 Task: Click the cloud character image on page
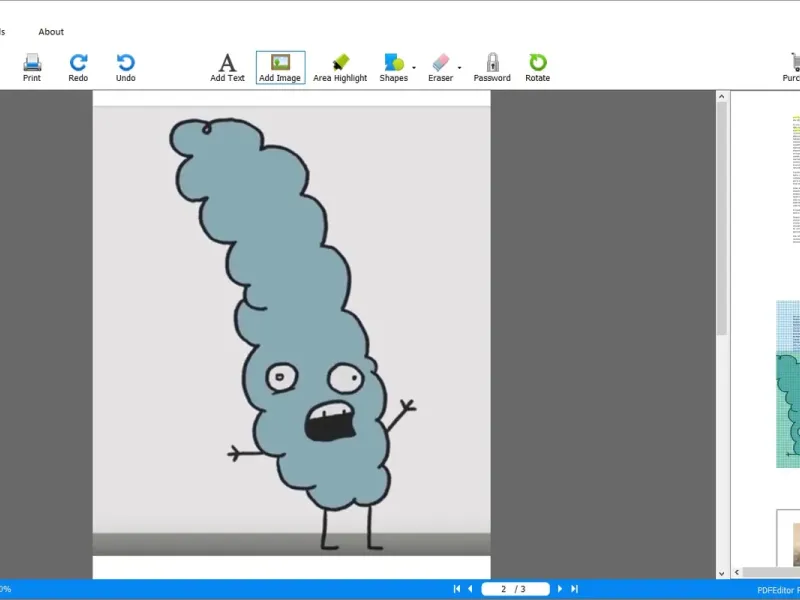pyautogui.click(x=291, y=330)
